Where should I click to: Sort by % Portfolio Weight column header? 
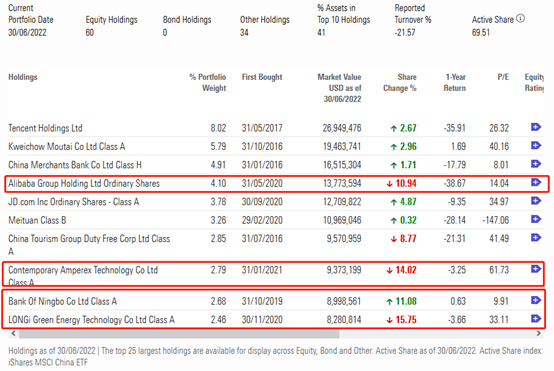208,82
